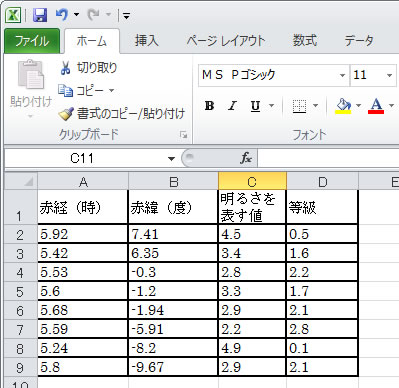Click the redo arrow icon

pos(93,15)
